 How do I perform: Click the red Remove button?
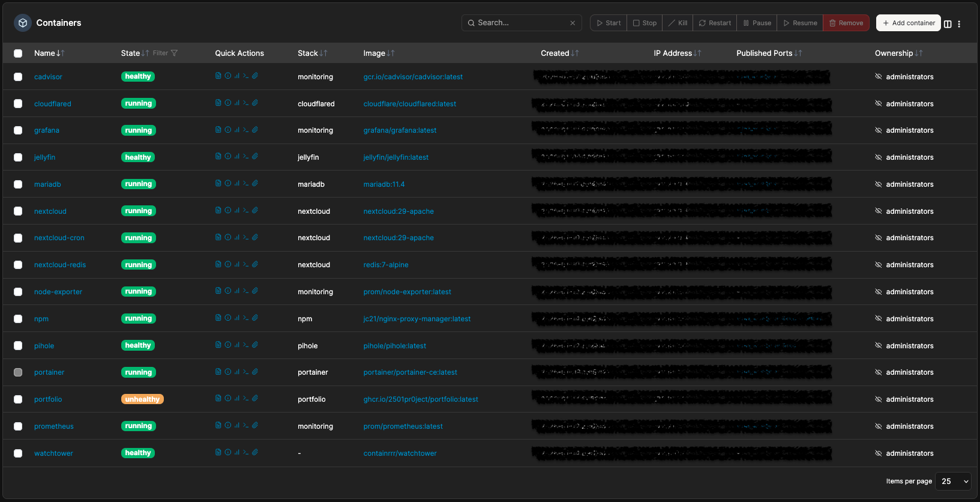(846, 23)
